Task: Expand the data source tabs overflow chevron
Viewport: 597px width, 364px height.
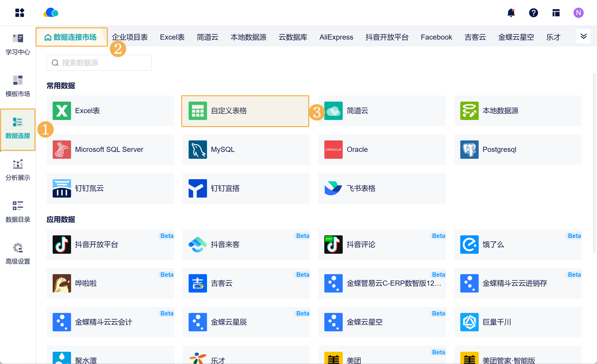Action: (x=584, y=36)
